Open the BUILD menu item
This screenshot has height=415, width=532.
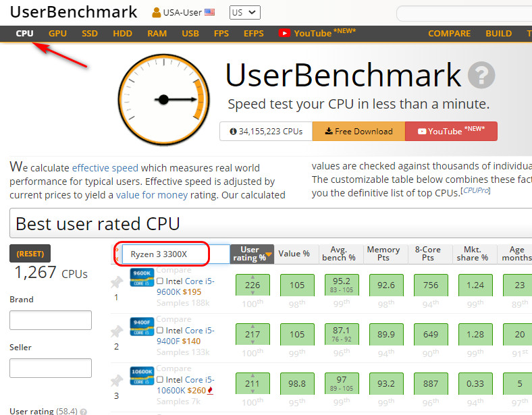[x=498, y=34]
